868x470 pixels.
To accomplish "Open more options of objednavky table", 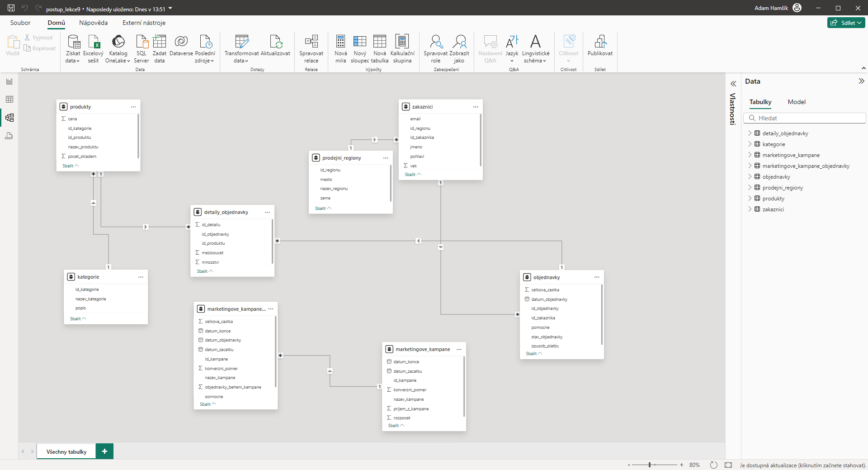I will [597, 277].
